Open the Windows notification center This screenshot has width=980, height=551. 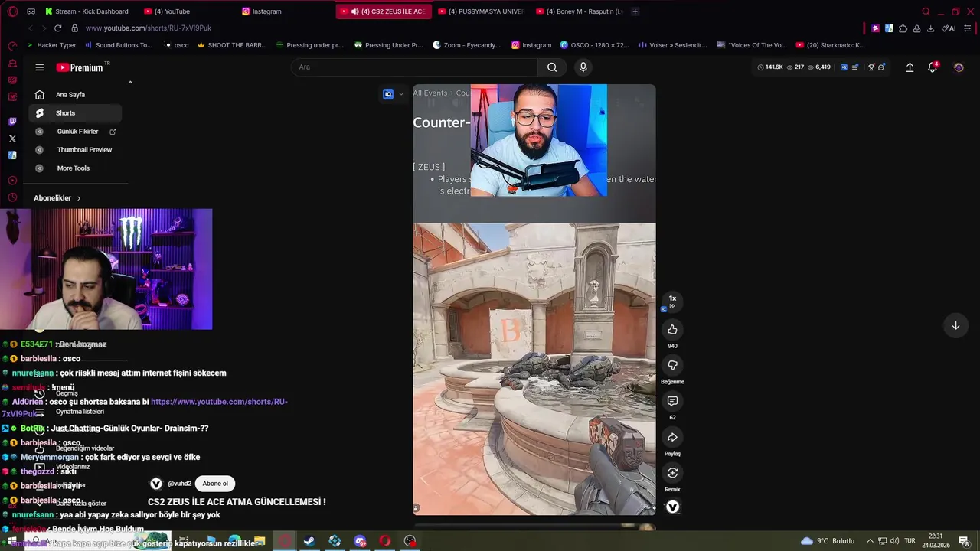coord(963,541)
